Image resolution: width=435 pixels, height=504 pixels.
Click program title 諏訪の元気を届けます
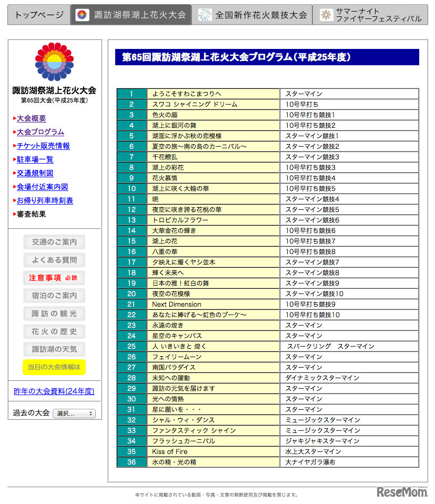(184, 389)
